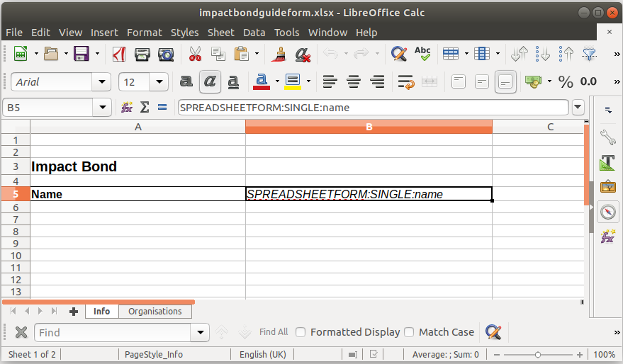Clear direct formatting
Image resolution: width=623 pixels, height=364 pixels.
click(303, 54)
